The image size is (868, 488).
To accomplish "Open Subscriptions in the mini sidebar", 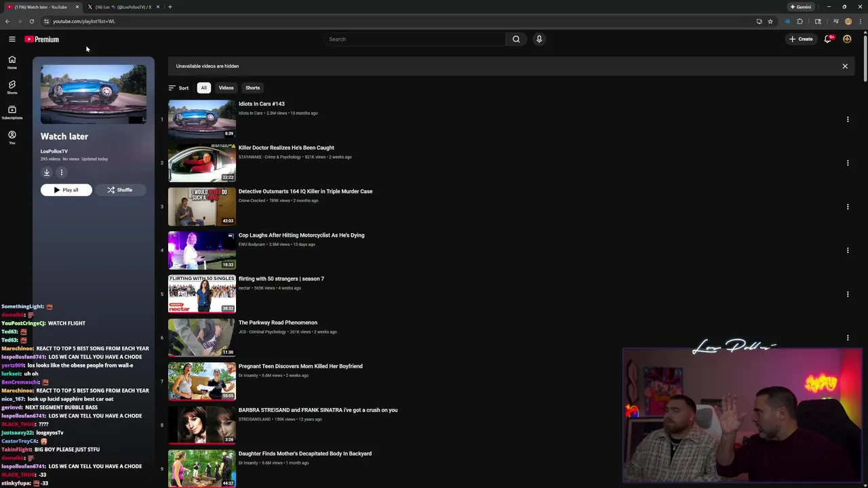I will [x=12, y=113].
